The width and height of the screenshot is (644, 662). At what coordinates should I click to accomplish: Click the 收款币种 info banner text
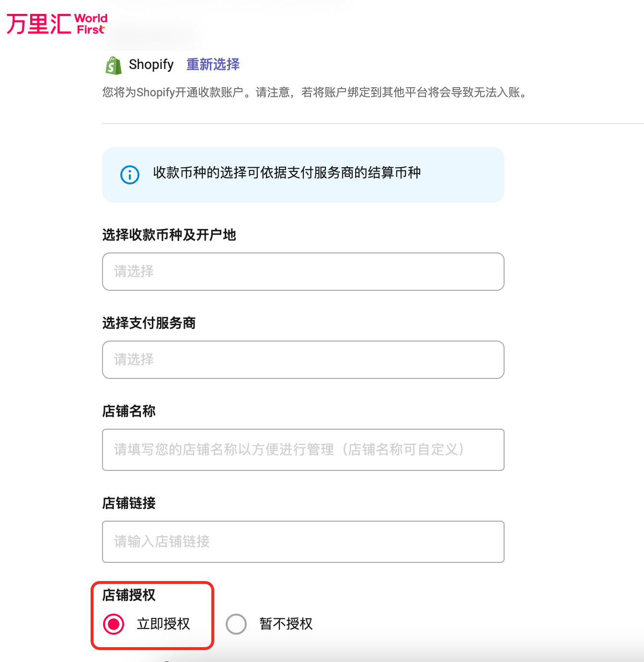287,173
